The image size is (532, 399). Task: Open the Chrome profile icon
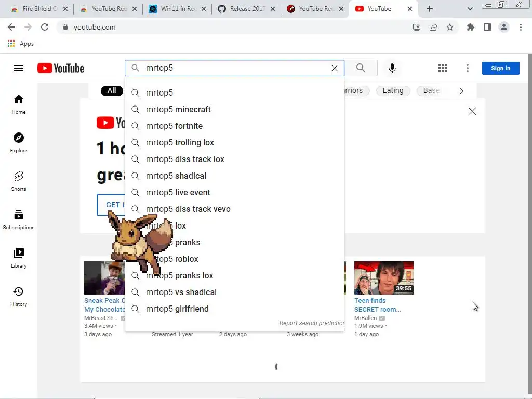[x=504, y=27]
